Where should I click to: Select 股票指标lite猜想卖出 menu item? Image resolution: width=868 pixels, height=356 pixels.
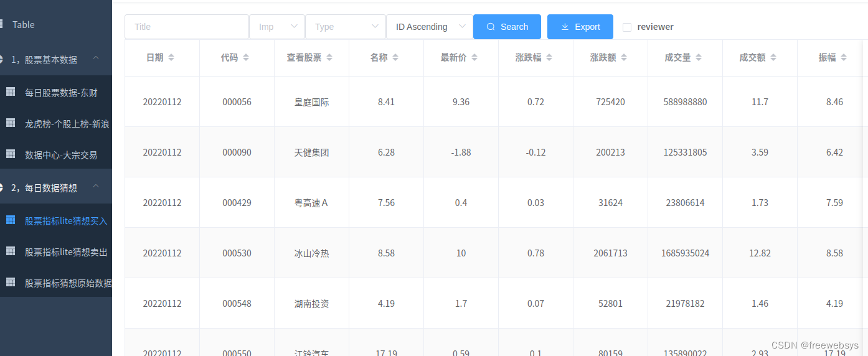point(56,251)
